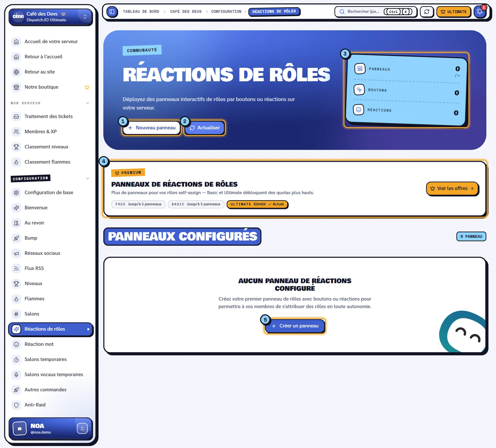Viewport: 496px width, 448px height.
Task: Open the notifications bell
Action: click(480, 12)
